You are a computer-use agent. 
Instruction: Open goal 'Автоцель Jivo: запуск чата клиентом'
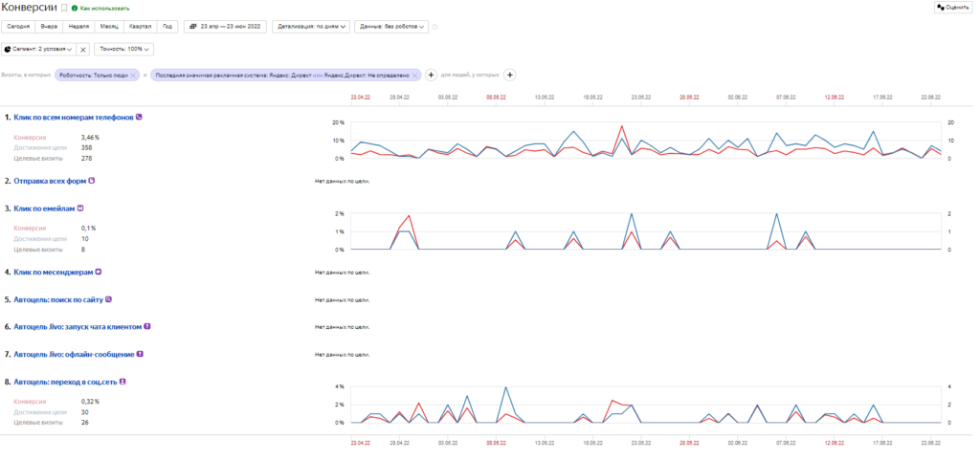(78, 326)
